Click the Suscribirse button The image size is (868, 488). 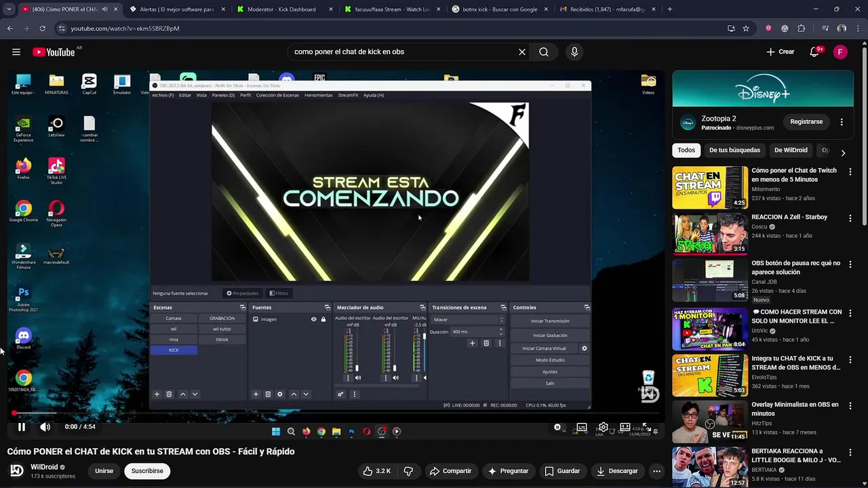[147, 471]
